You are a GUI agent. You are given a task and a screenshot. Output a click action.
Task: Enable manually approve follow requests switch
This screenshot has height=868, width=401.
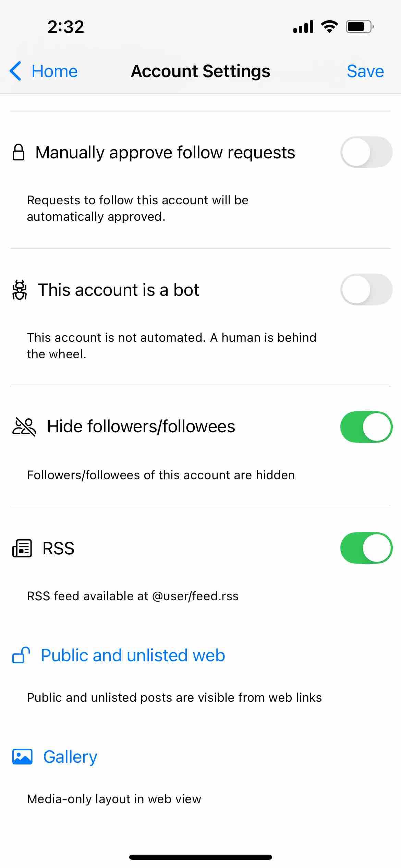click(x=366, y=152)
